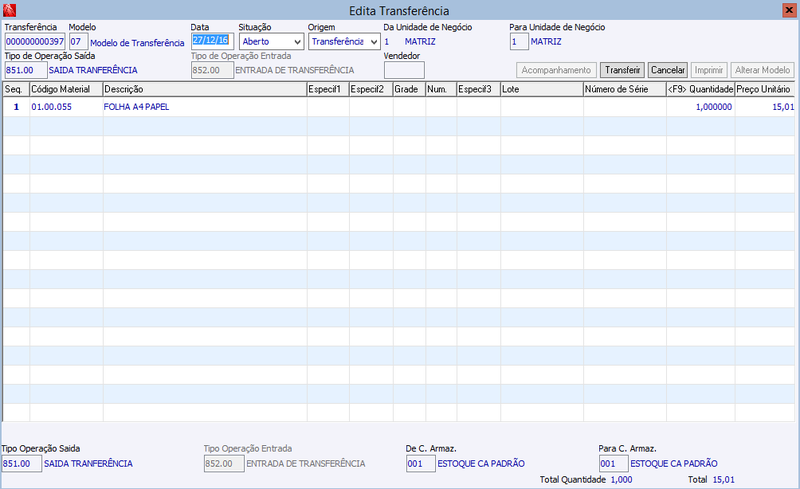
Task: Click the Cancelar button
Action: (668, 70)
